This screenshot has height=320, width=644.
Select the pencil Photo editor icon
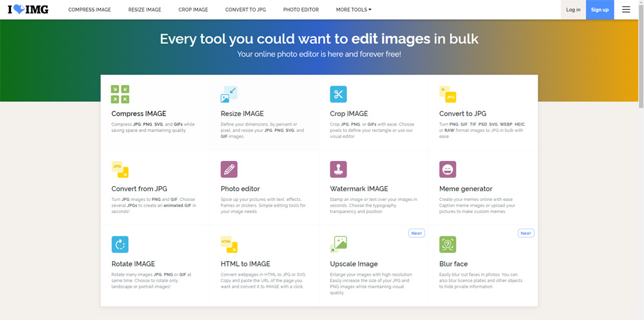tap(229, 169)
